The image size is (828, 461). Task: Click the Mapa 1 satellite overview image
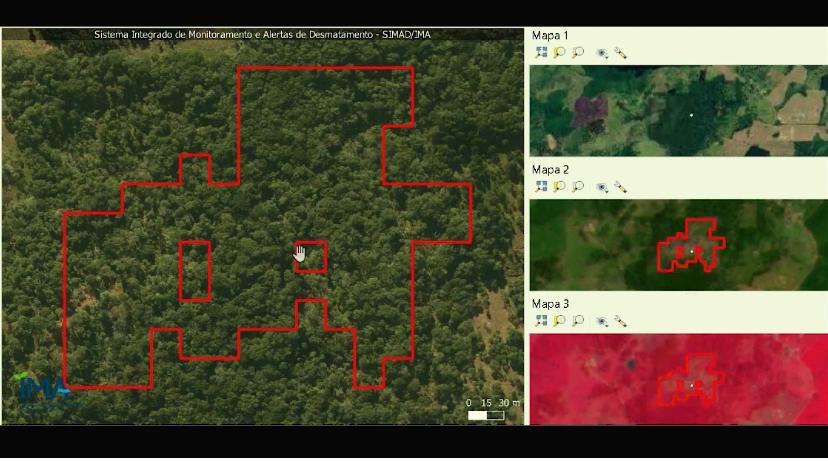tap(678, 110)
